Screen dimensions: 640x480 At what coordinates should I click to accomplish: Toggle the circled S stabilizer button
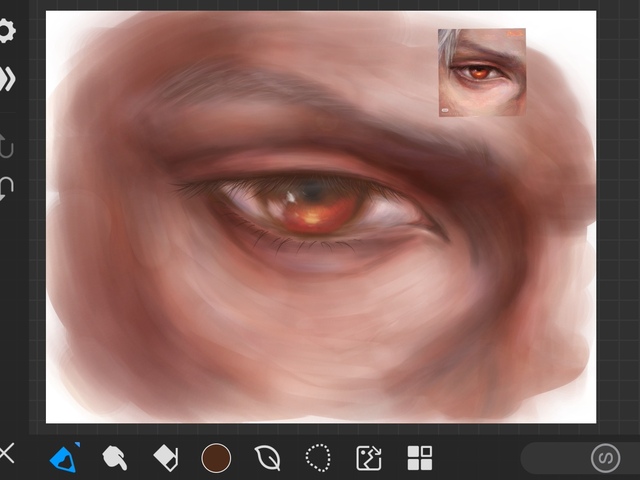coord(604,459)
